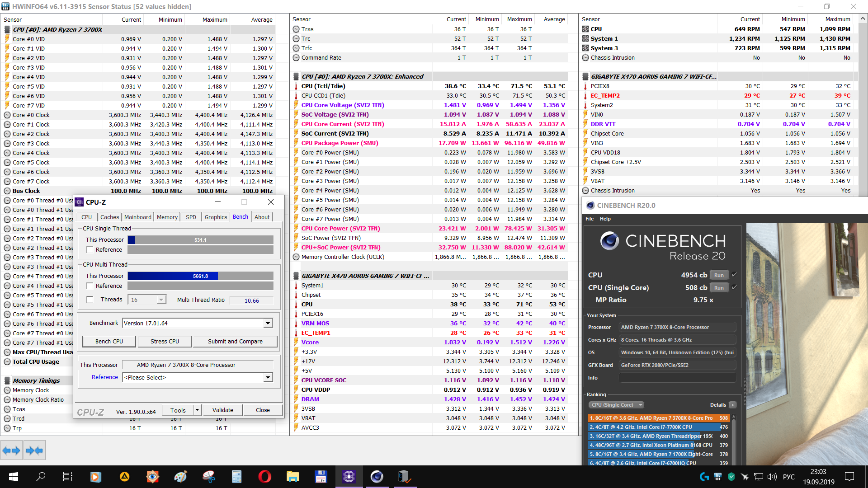Click the expand columns arrows button

click(x=11, y=450)
